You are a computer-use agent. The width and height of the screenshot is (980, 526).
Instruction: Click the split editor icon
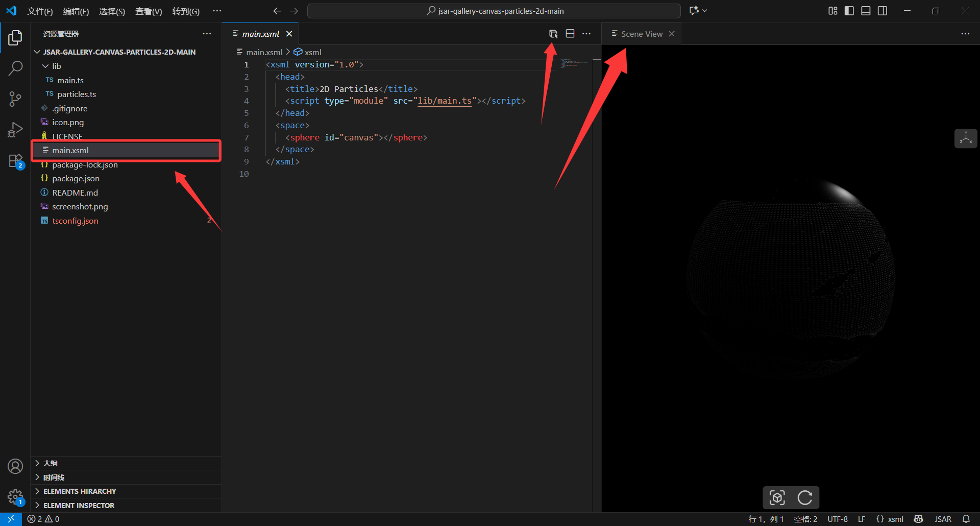pyautogui.click(x=570, y=34)
